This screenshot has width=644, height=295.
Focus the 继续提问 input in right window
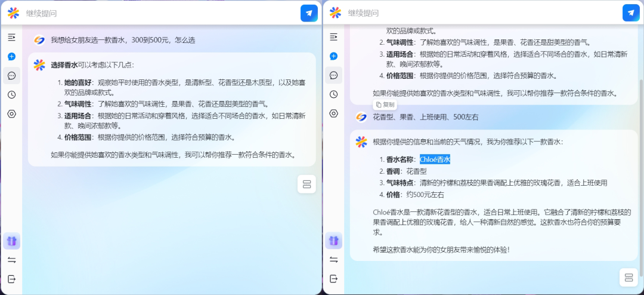pyautogui.click(x=482, y=13)
